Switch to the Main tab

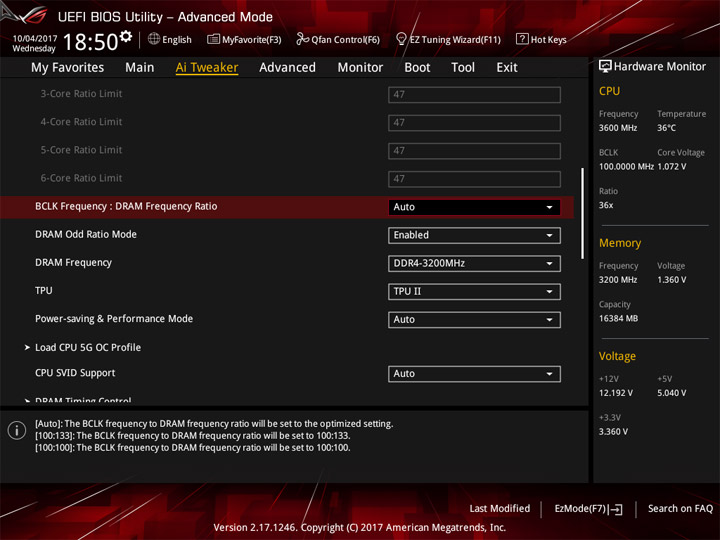point(140,68)
